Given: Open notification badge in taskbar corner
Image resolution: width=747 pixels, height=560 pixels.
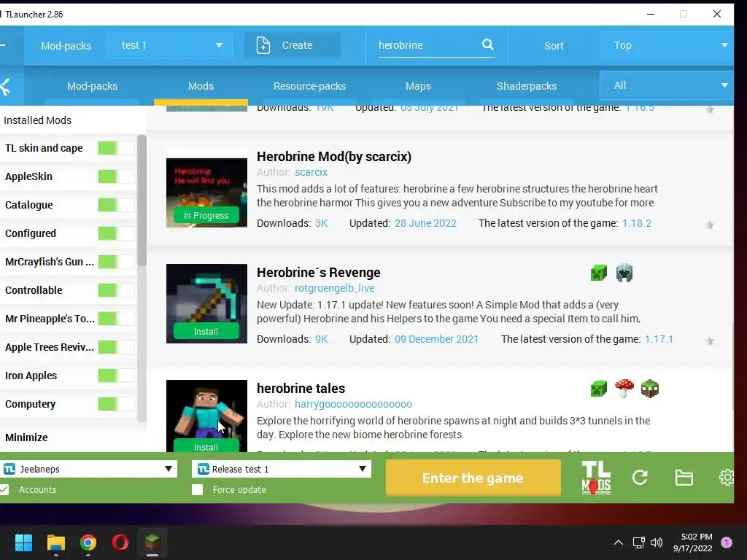Looking at the screenshot, I should 727,542.
